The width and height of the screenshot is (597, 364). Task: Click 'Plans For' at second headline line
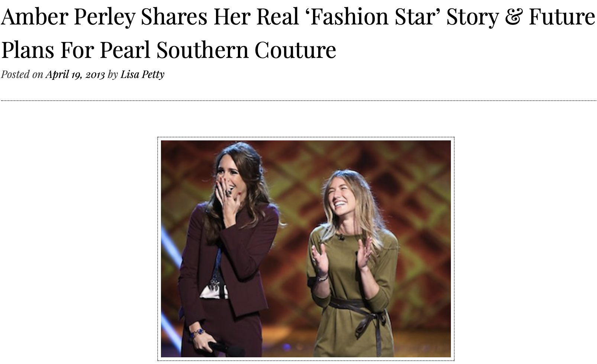coord(48,50)
